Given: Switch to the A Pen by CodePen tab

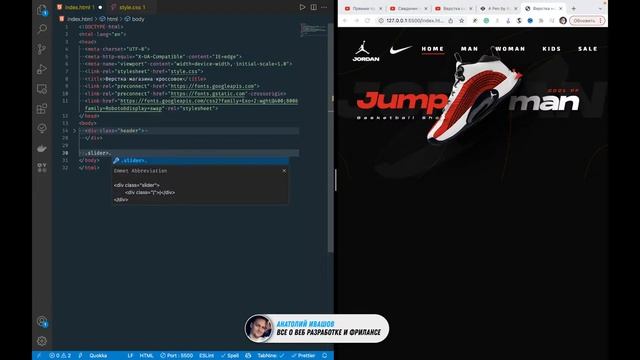Looking at the screenshot, I should (497, 8).
